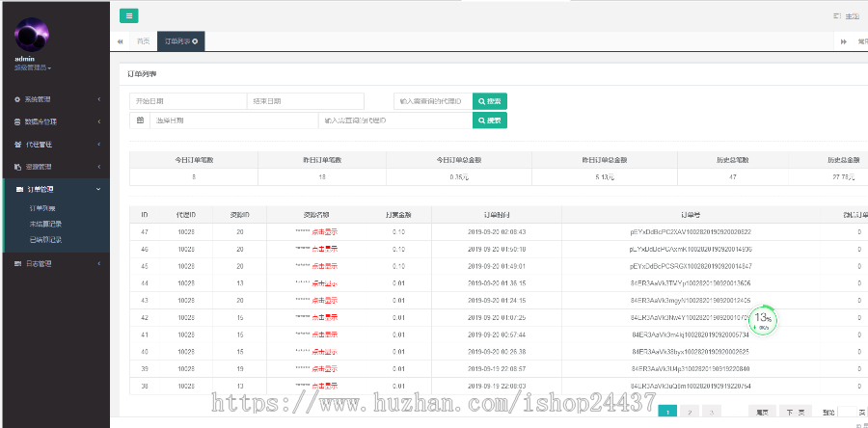Click order time 2019-09-20 02:08:43

(497, 232)
